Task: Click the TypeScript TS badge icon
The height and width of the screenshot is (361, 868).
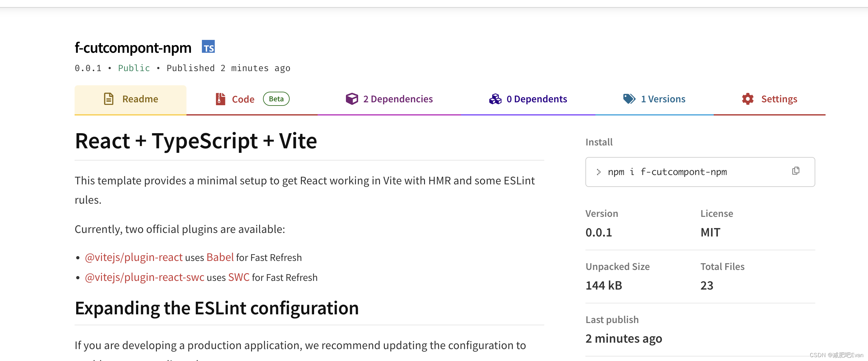Action: (208, 47)
